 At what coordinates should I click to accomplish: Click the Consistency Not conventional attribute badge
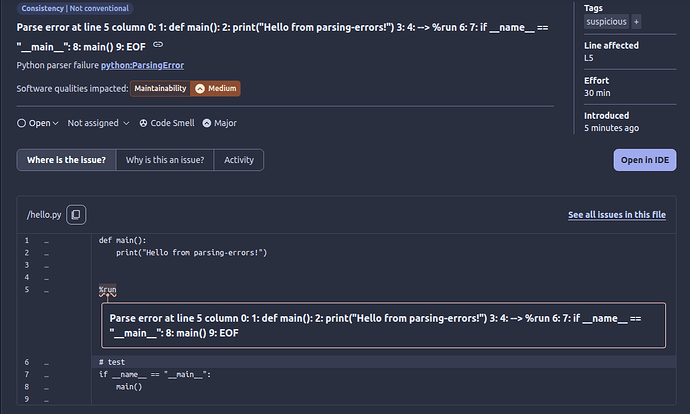(x=75, y=8)
